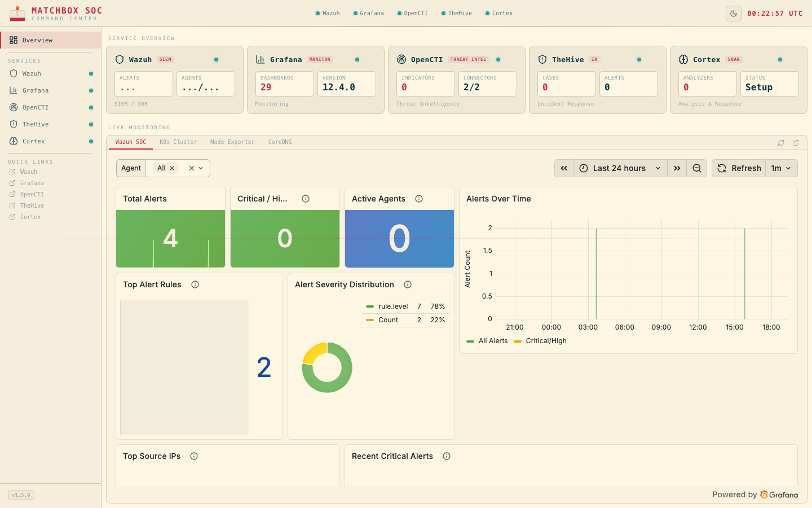Switch to the K8s Cluster tab
The image size is (812, 508).
coord(178,142)
